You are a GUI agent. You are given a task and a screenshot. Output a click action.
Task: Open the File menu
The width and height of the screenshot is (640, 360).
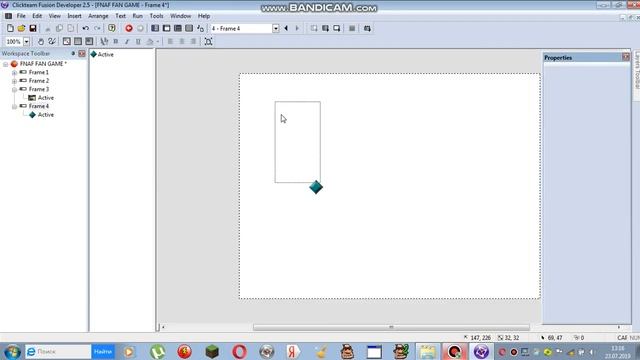click(x=21, y=16)
